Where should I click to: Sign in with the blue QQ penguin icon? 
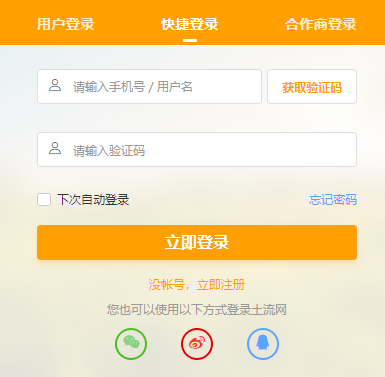click(263, 344)
